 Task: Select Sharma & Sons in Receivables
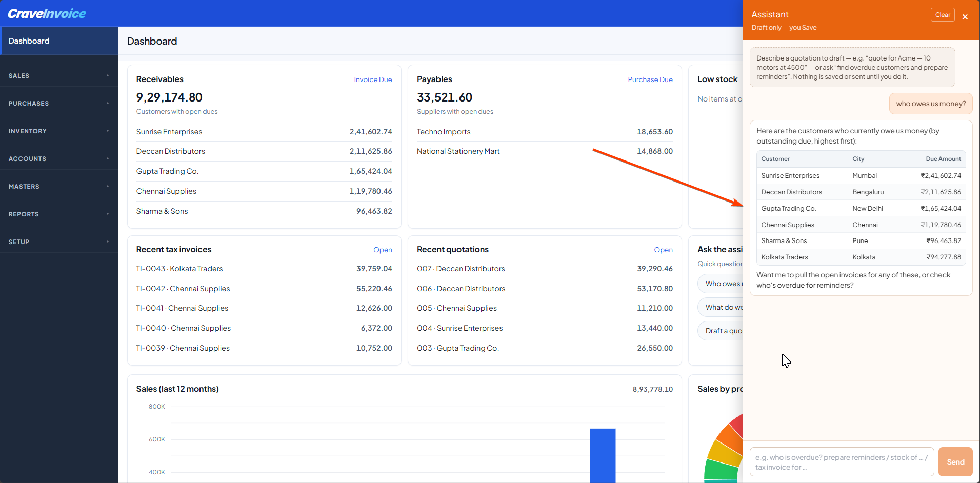pyautogui.click(x=264, y=211)
